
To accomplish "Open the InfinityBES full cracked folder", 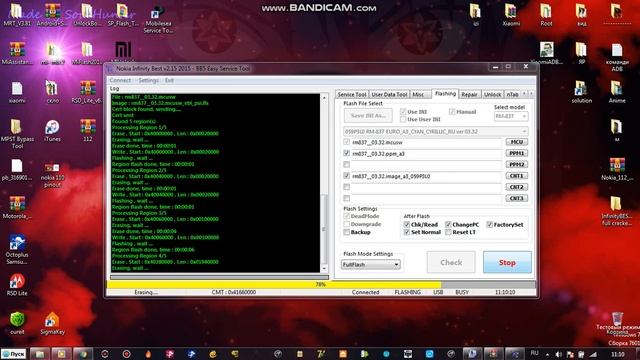I will 617,211.
